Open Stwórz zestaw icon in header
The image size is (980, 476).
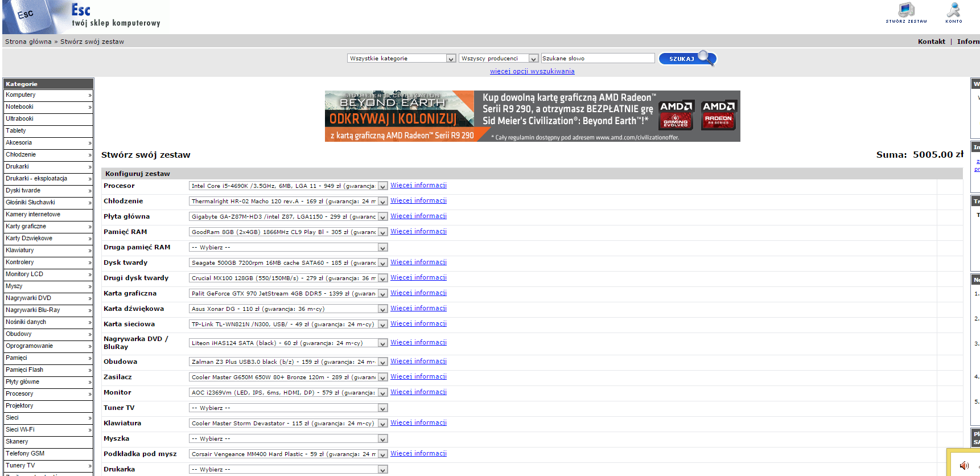906,13
